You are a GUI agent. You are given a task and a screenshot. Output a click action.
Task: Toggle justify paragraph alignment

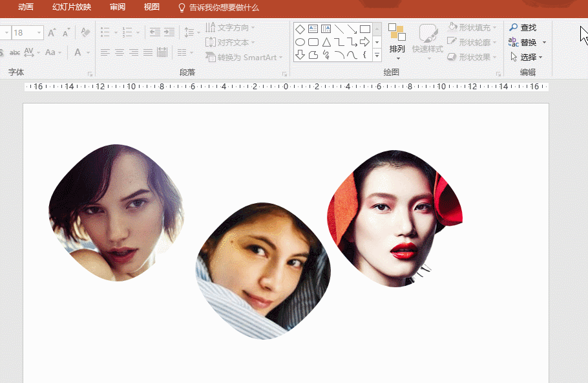(x=148, y=52)
